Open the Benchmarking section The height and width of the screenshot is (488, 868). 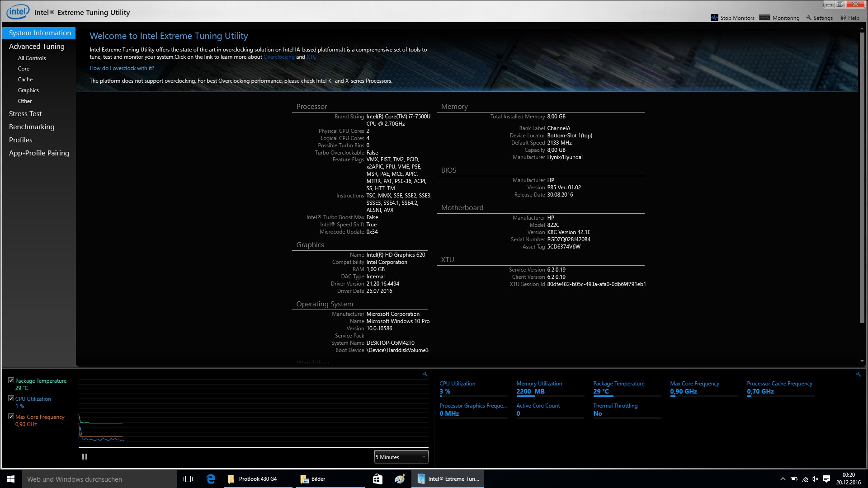(x=32, y=127)
